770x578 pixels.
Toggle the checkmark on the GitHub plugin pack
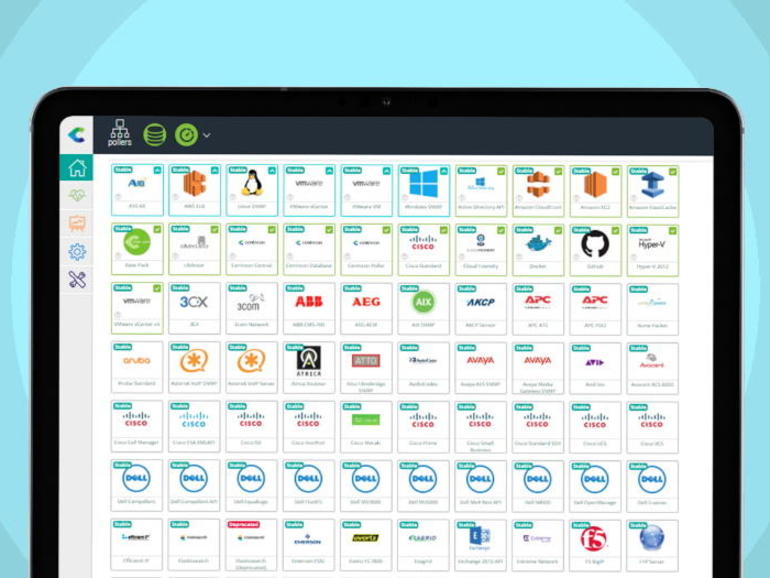pos(616,229)
